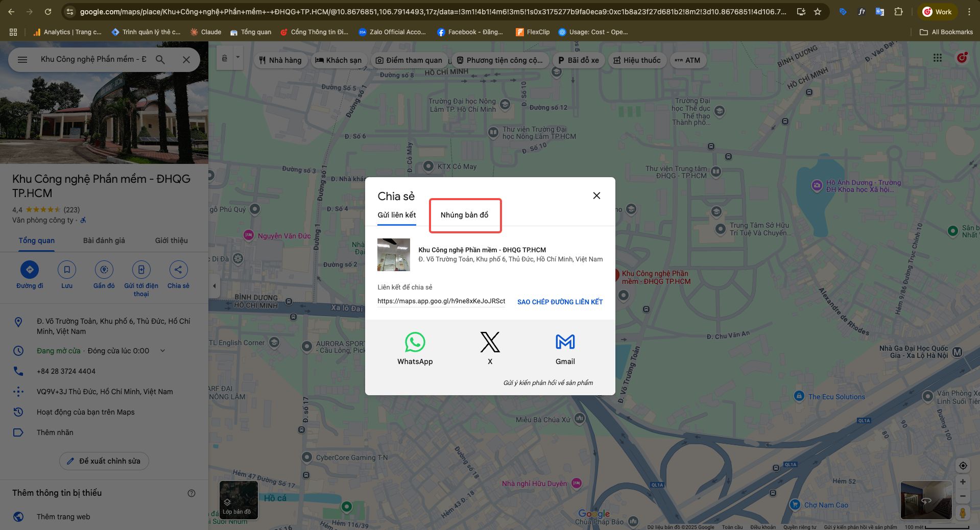Screen dimensions: 980x530
Task: Toggle the Lớp bản đồ layer switcher
Action: pos(238,500)
